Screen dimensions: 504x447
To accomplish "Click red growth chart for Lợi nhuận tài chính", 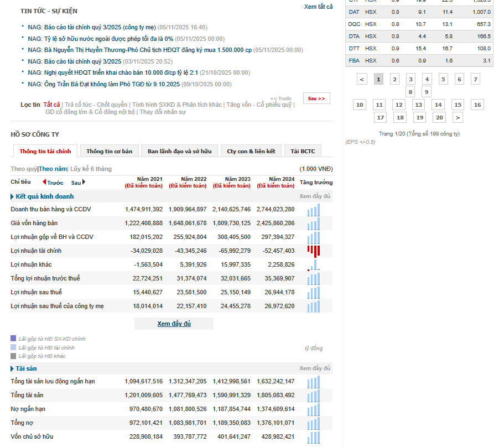I will tap(314, 252).
